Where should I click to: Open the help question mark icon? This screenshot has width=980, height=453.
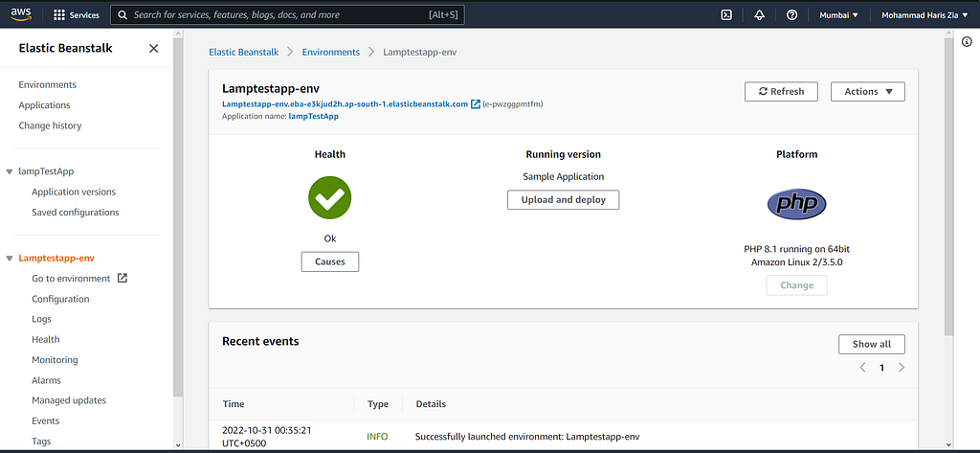(791, 15)
